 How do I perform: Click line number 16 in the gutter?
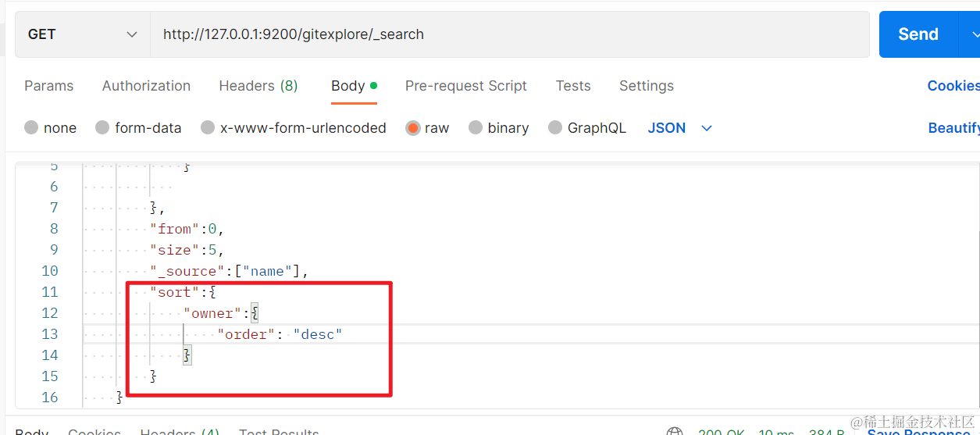click(49, 398)
